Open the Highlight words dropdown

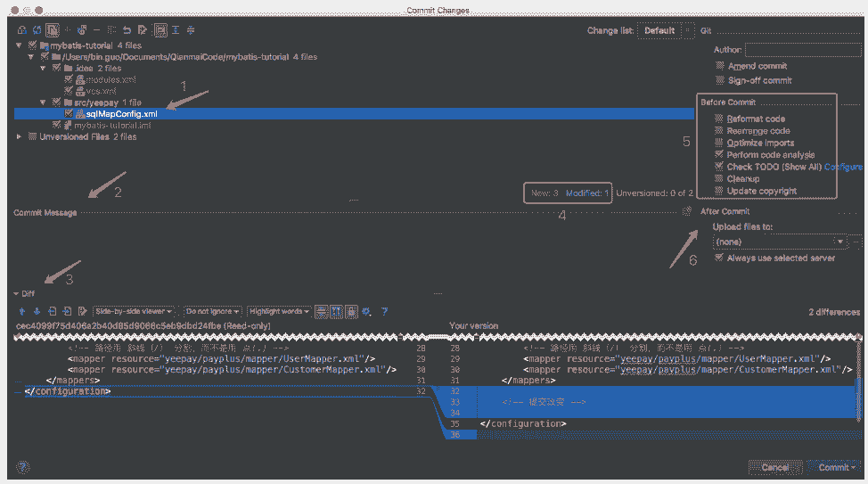click(x=279, y=311)
